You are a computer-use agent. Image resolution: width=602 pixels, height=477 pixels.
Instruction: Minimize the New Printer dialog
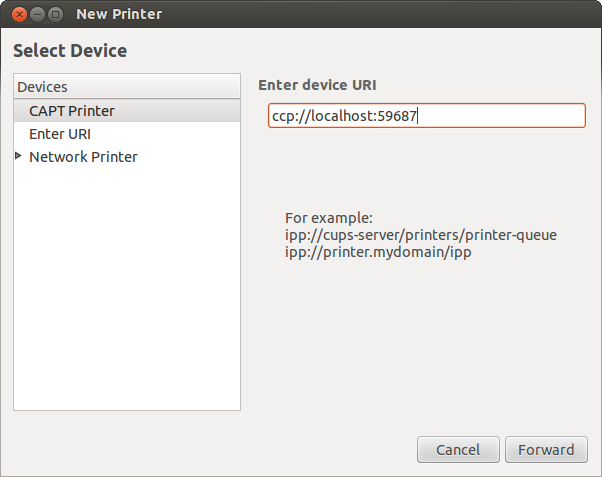[x=37, y=15]
